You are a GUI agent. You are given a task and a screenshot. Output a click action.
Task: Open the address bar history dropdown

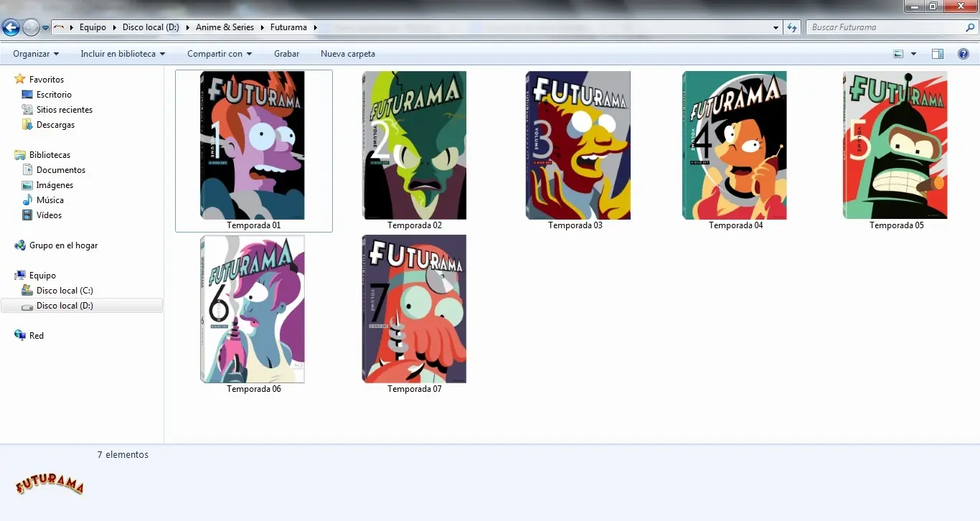(x=776, y=27)
